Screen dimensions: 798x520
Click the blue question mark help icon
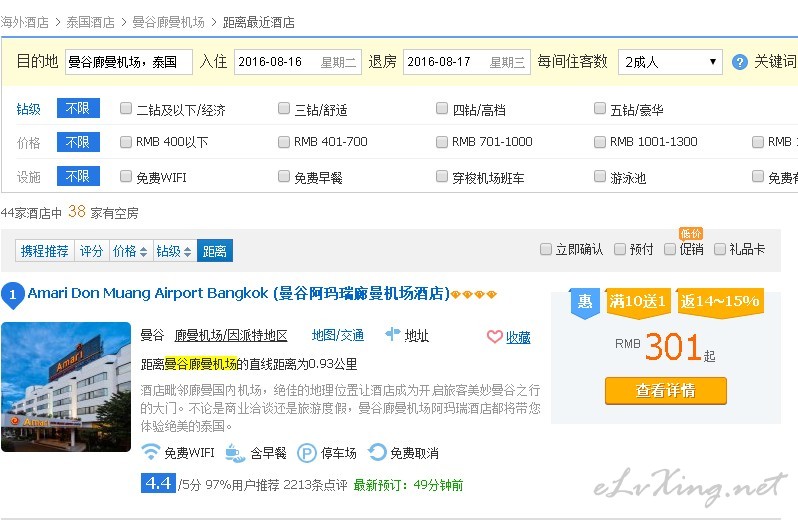point(739,62)
